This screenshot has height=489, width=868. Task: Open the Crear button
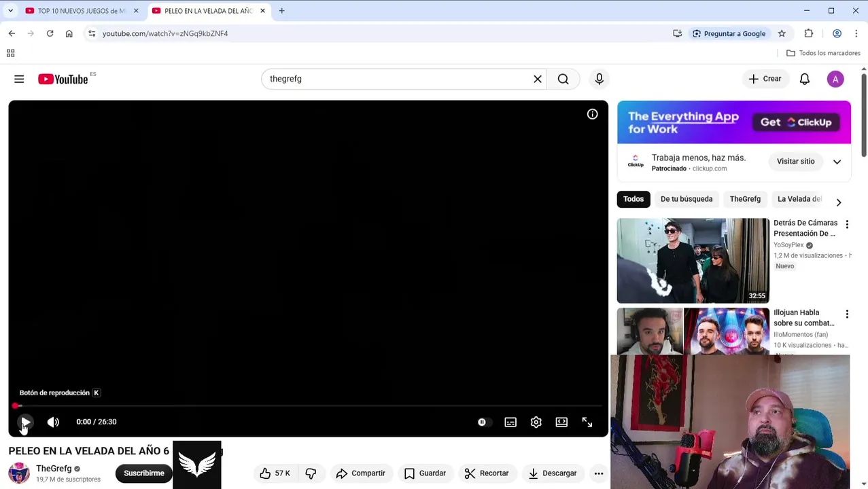click(x=765, y=79)
